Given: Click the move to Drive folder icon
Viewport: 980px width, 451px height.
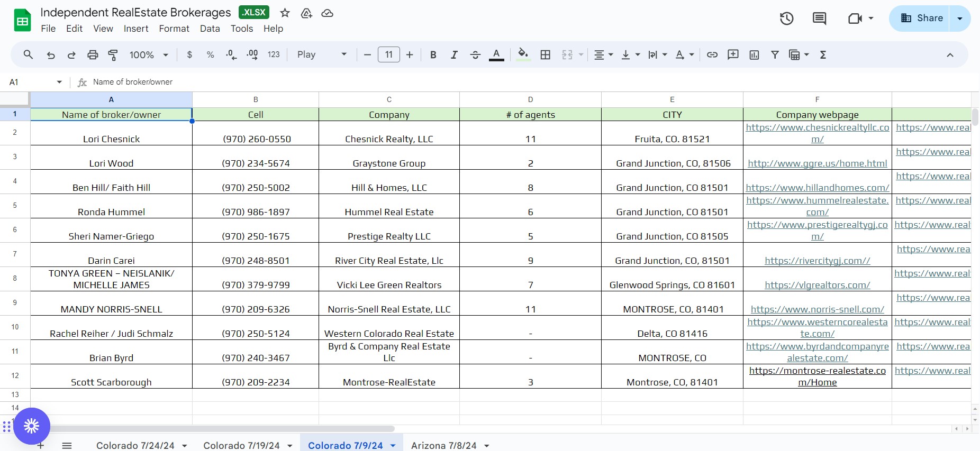Looking at the screenshot, I should pyautogui.click(x=306, y=13).
